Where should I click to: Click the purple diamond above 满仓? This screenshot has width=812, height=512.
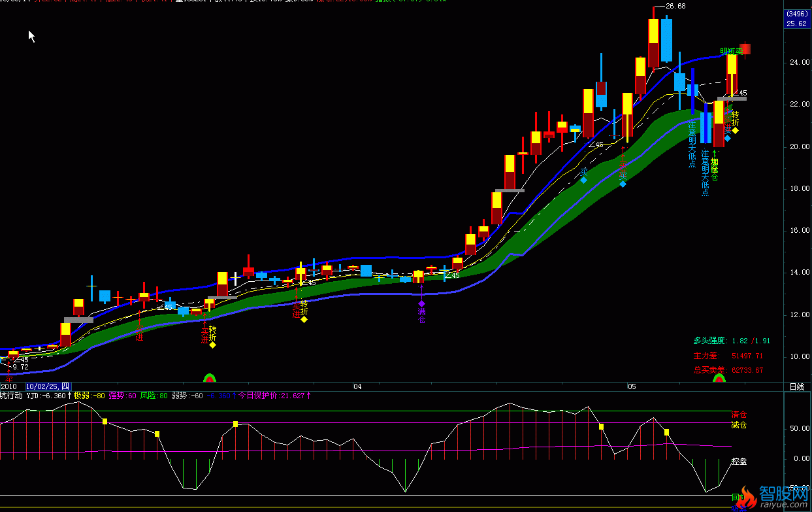coord(421,303)
